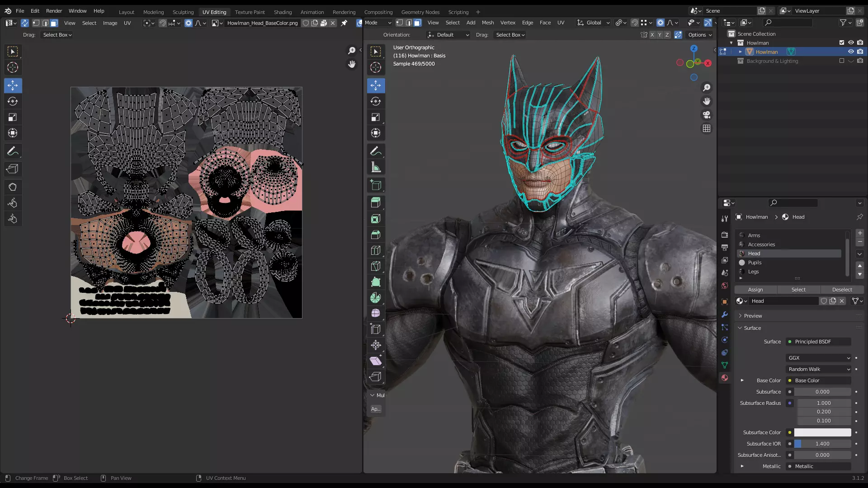This screenshot has width=868, height=488.
Task: Open the Subsurface Color swatch
Action: tap(822, 432)
